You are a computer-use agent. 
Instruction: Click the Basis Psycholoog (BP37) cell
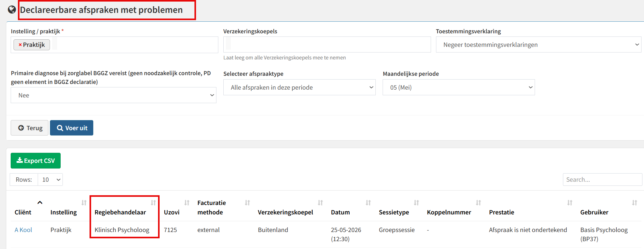click(x=604, y=234)
